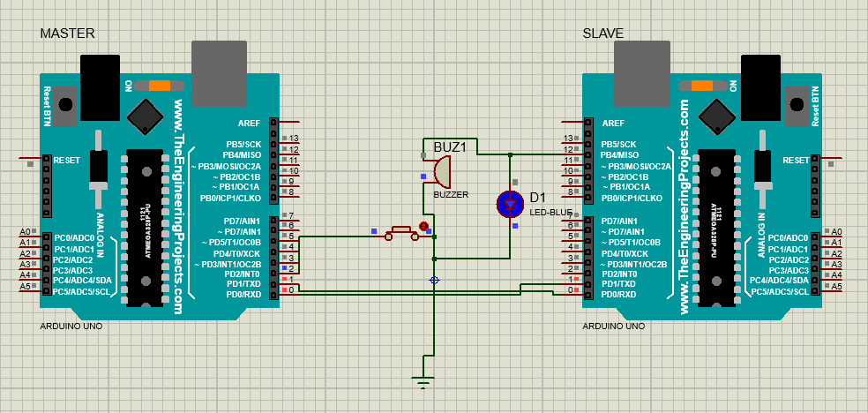Select the slave's ARDUINO UNO caption

coord(613,327)
